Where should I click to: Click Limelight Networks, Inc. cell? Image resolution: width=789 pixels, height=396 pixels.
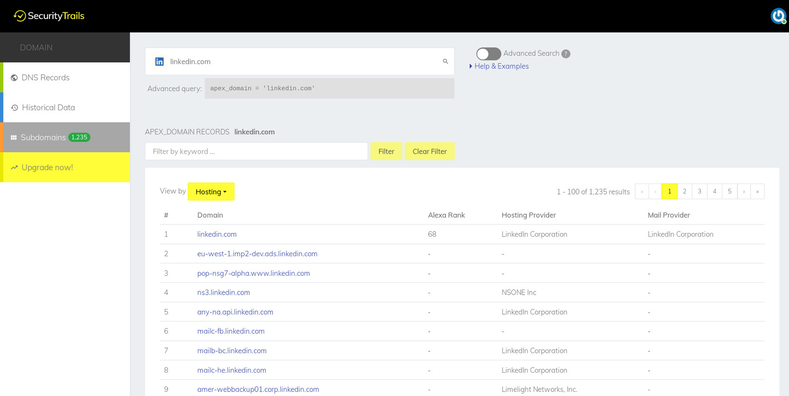coord(539,389)
